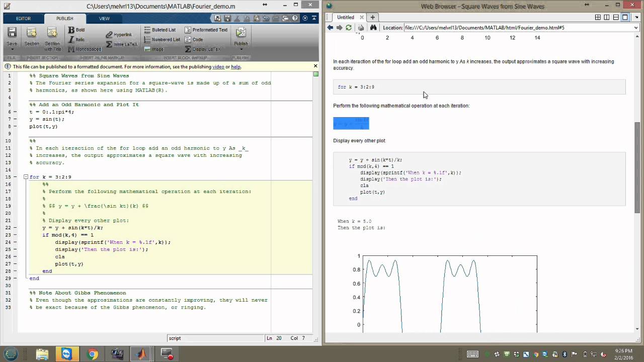The height and width of the screenshot is (362, 644).
Task: Switch to the EDITOR tab
Action: tap(23, 19)
